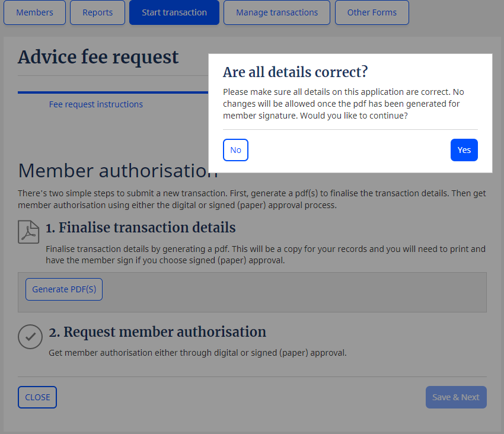Open the Reports tab
The image size is (504, 434).
97,12
